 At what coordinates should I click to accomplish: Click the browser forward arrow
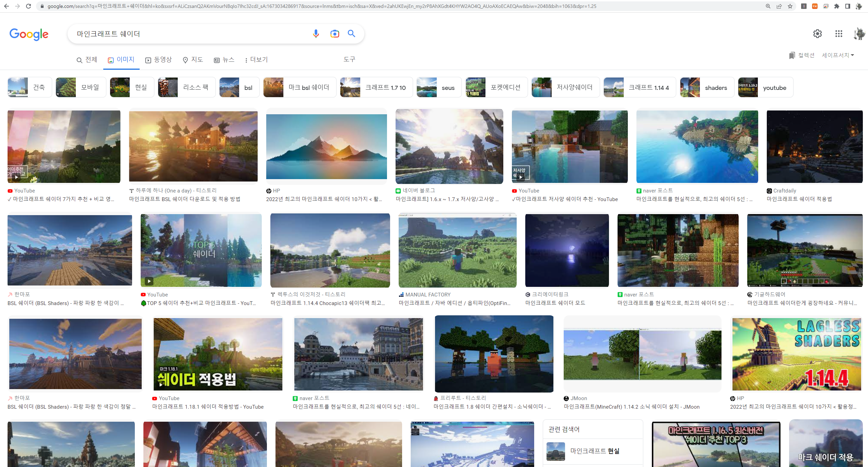[x=17, y=6]
